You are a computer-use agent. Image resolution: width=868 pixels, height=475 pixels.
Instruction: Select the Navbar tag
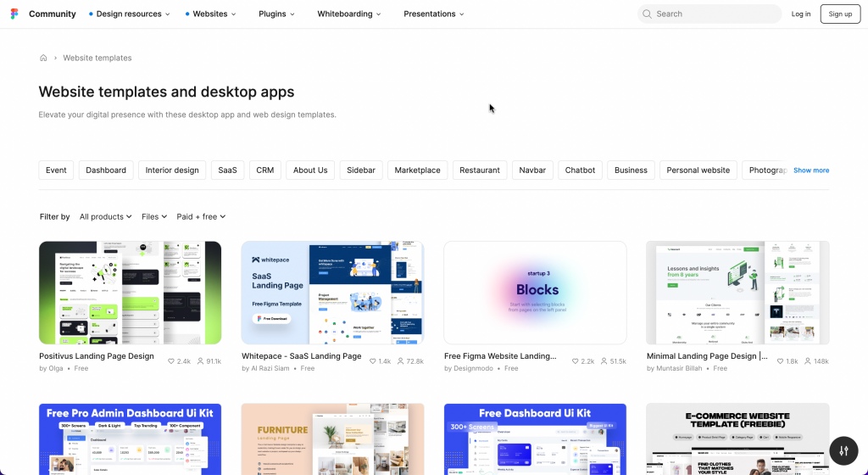pos(532,170)
